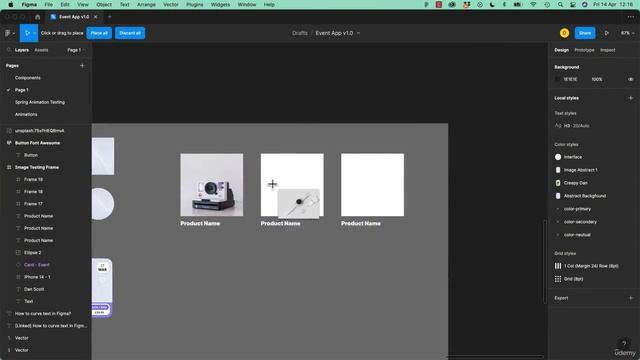This screenshot has height=360, width=640.
Task: Add a new page with plus icon
Action: (x=82, y=65)
